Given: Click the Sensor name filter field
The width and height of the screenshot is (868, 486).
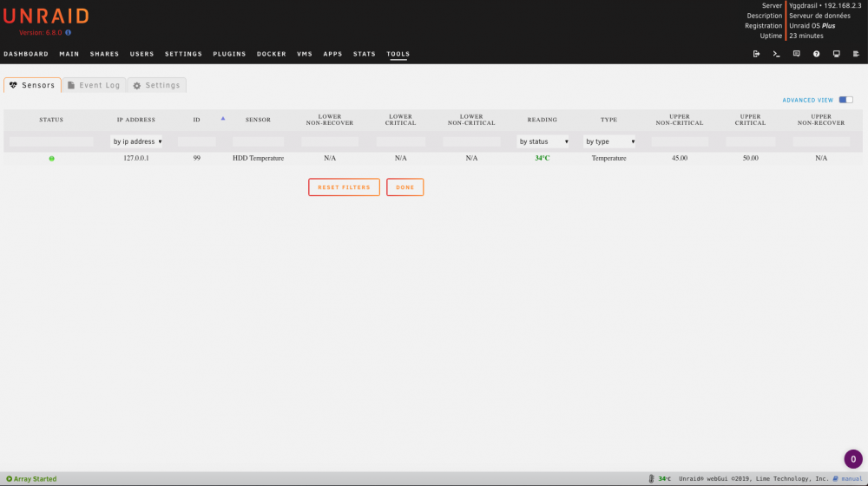Looking at the screenshot, I should point(258,141).
